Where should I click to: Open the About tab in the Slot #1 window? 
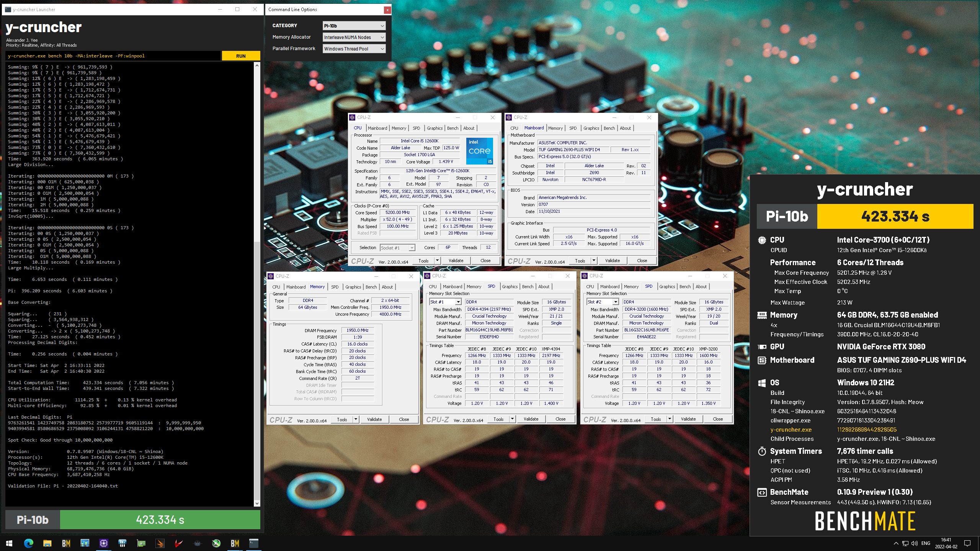click(544, 287)
